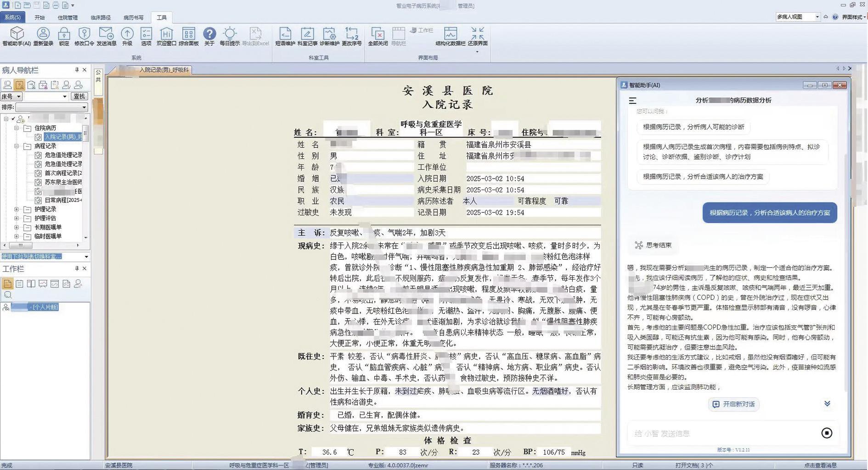Click the 查找 search button
This screenshot has height=470, width=868.
pyautogui.click(x=79, y=96)
